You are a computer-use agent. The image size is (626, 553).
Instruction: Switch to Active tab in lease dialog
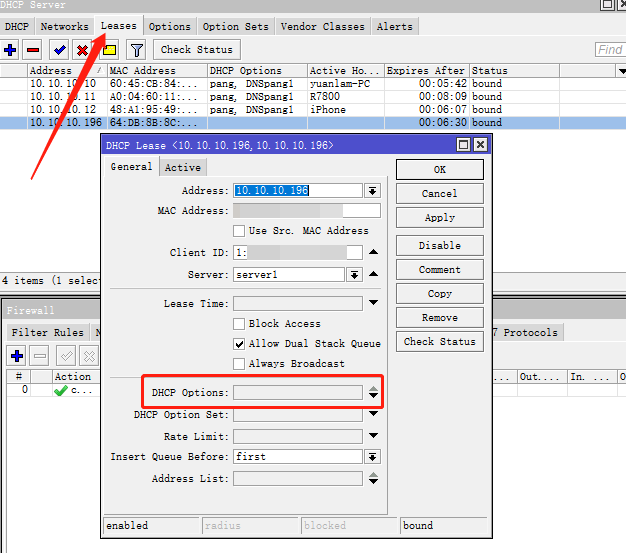tap(183, 167)
